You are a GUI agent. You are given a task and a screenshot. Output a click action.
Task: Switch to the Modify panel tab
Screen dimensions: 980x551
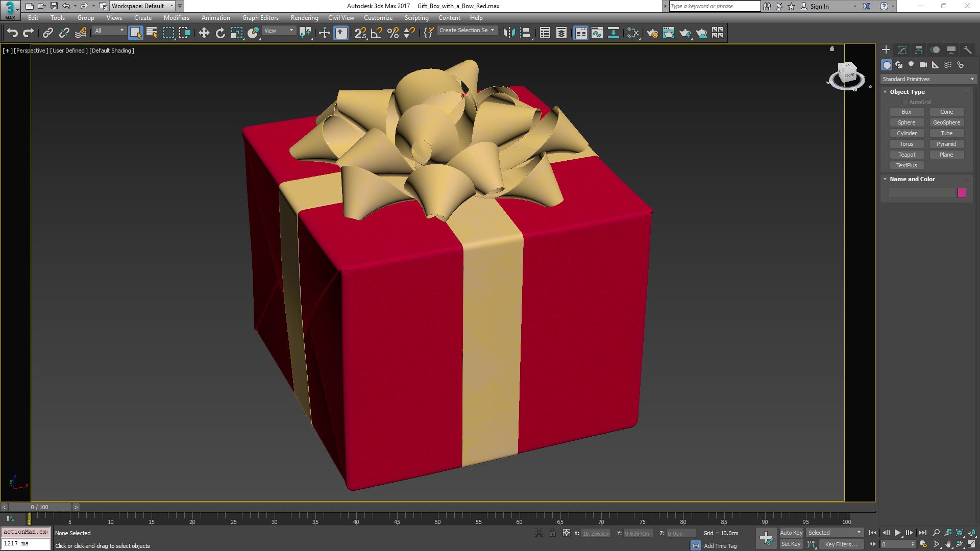(902, 49)
